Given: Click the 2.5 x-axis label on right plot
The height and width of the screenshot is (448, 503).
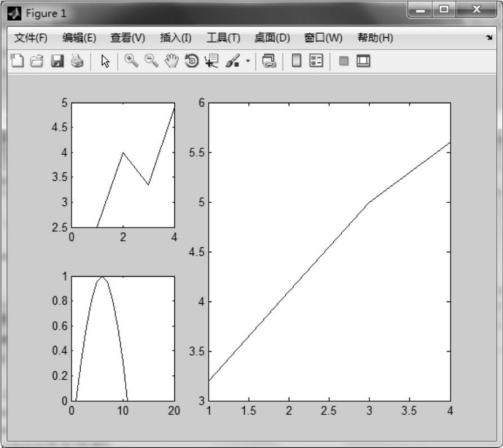Looking at the screenshot, I should point(329,411).
